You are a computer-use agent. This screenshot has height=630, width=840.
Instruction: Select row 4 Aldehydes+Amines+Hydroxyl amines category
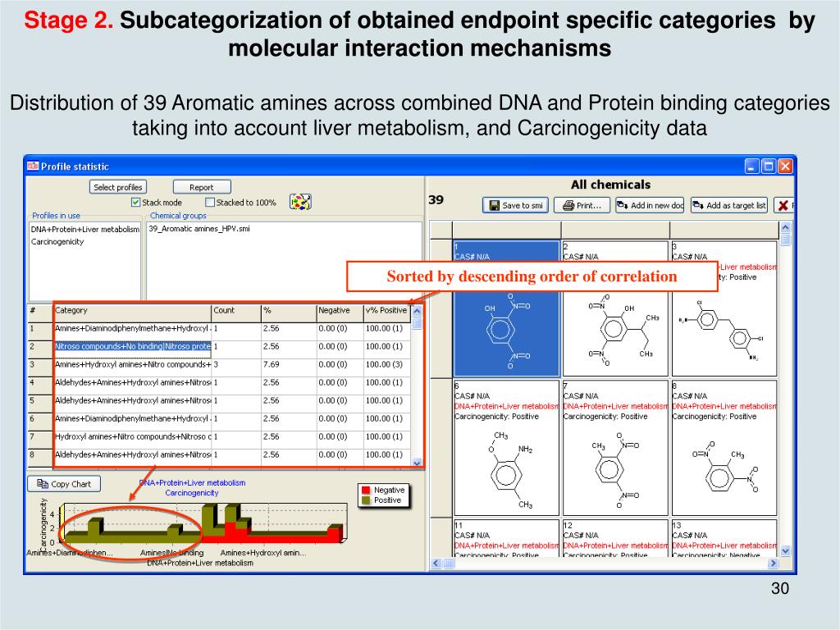pos(132,382)
